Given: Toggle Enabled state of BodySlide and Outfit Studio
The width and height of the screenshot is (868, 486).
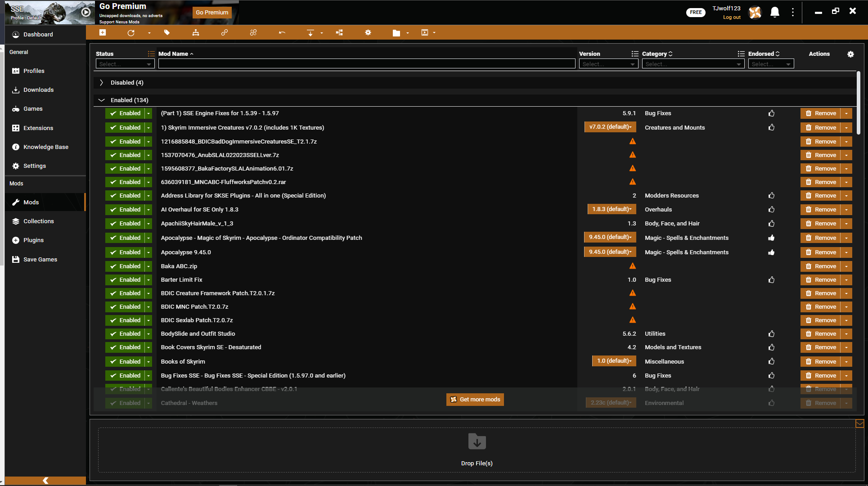Looking at the screenshot, I should pyautogui.click(x=125, y=334).
